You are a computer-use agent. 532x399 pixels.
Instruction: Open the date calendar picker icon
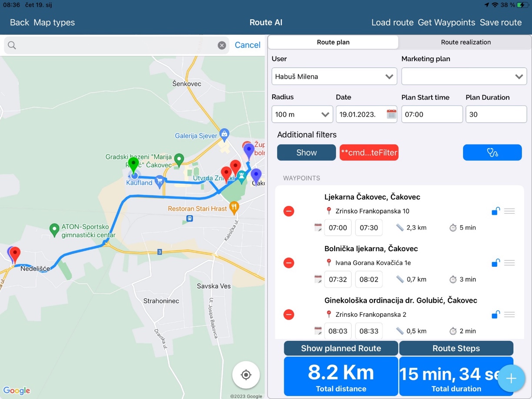391,114
